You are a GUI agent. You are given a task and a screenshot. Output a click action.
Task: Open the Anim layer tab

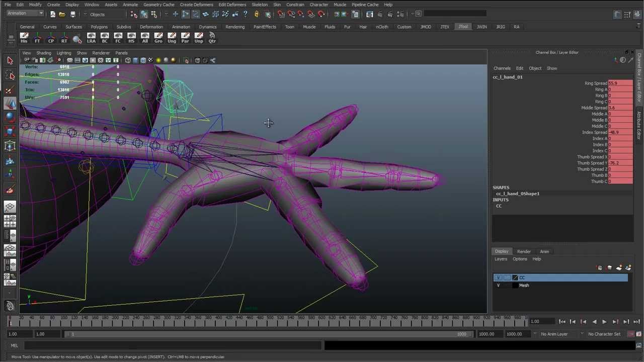pos(544,251)
